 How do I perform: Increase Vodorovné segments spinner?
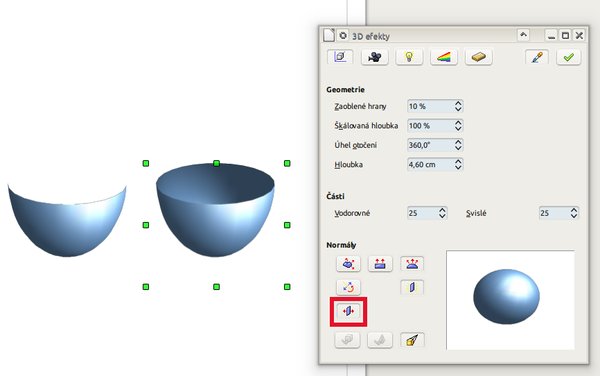tap(442, 210)
